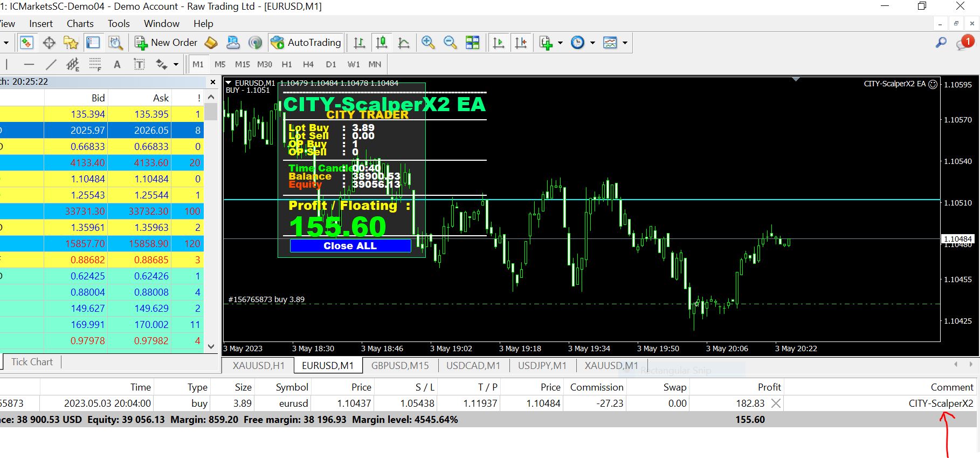Close the open eurusd buy order
The height and width of the screenshot is (458, 980).
click(776, 403)
